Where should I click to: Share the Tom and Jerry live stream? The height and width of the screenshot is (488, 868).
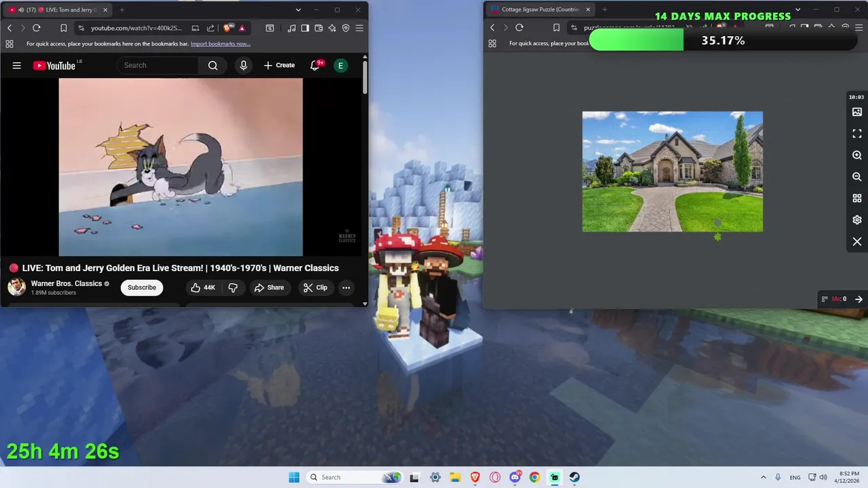click(x=269, y=287)
